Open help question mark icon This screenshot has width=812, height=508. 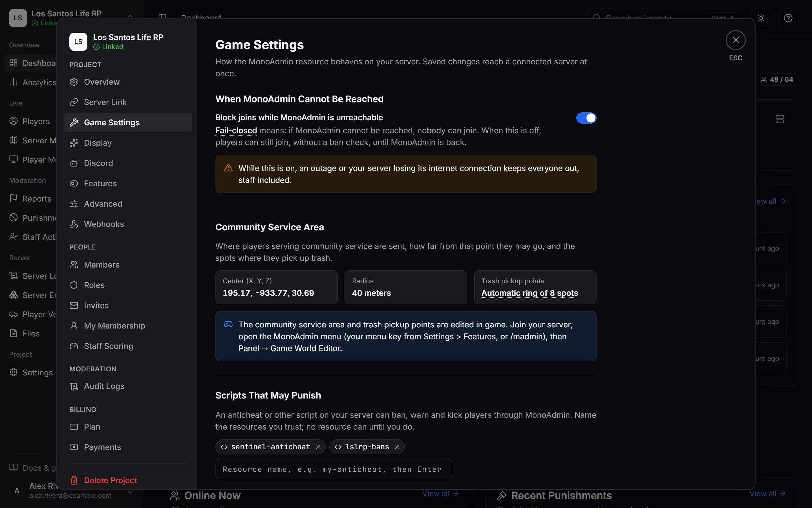(788, 18)
